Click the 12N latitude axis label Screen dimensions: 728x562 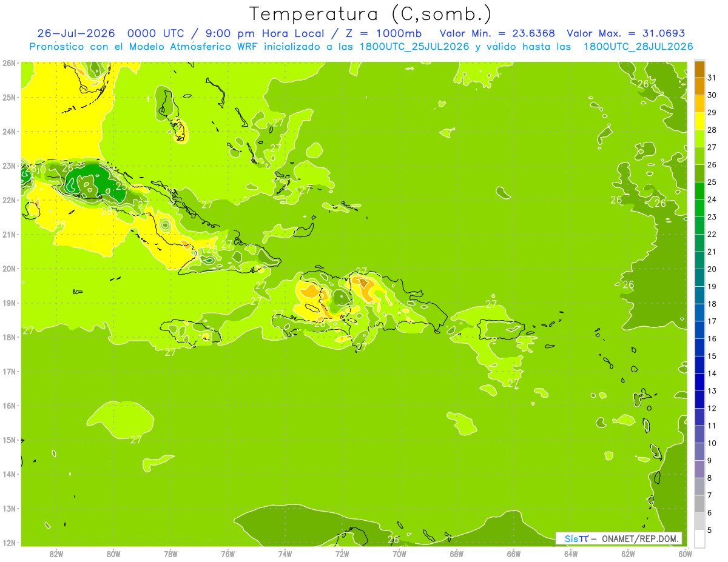[x=8, y=543]
